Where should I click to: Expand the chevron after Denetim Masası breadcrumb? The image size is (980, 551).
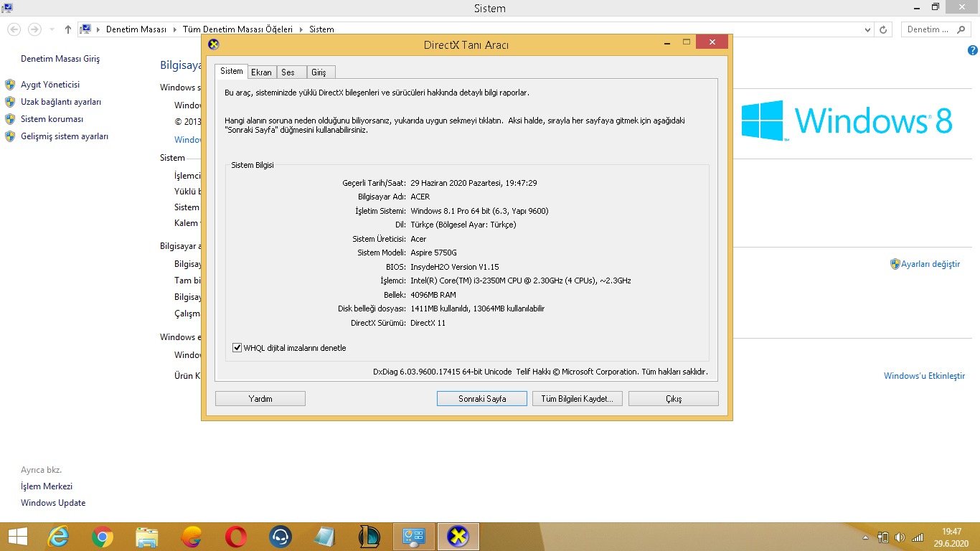pos(174,29)
